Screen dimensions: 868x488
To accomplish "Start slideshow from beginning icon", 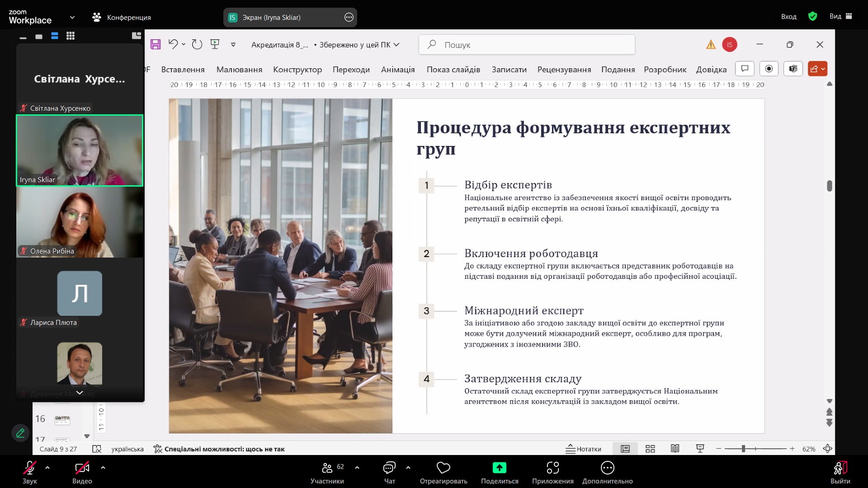I will (215, 44).
